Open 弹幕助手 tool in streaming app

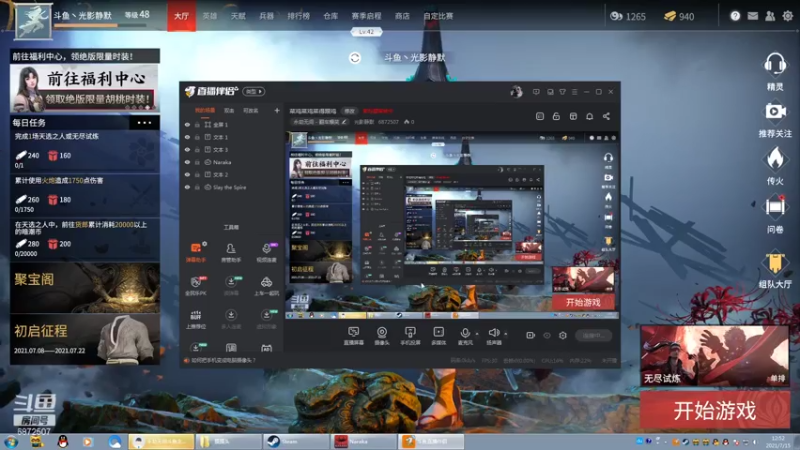[196, 252]
